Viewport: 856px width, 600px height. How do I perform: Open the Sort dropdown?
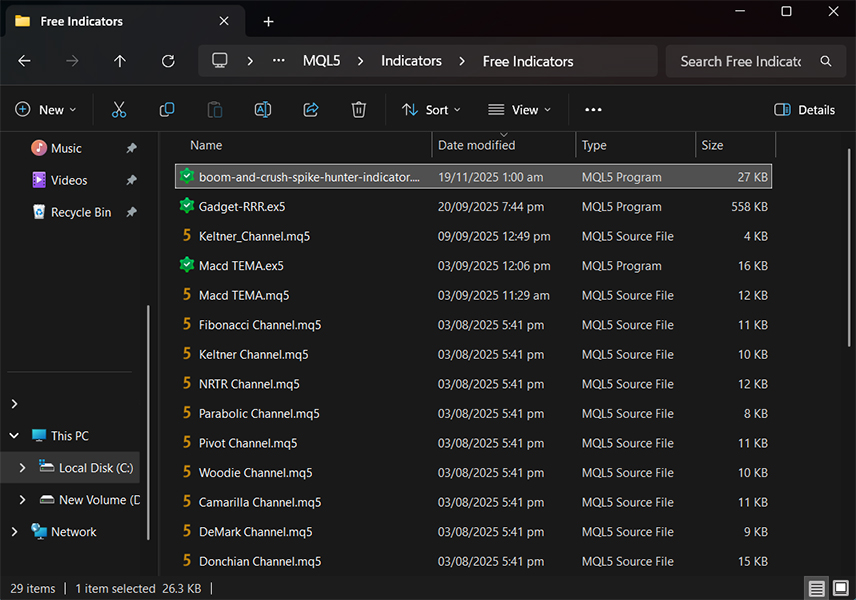(431, 110)
